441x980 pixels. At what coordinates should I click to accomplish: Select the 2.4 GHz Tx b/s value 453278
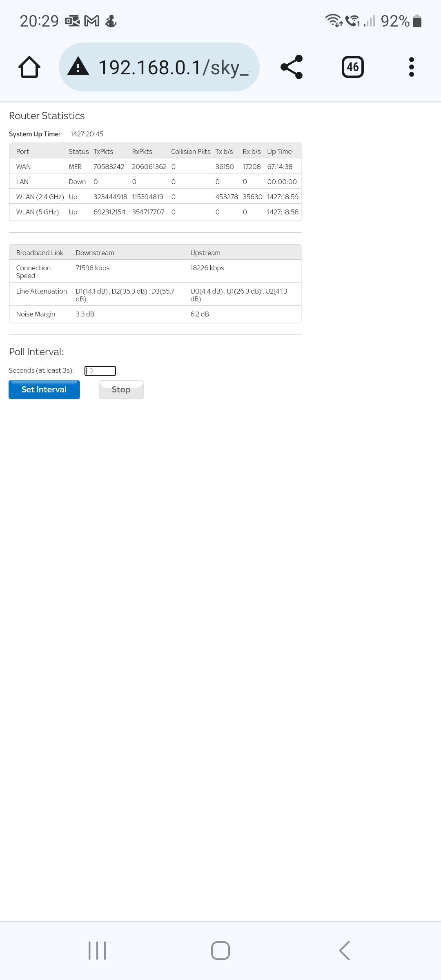pyautogui.click(x=227, y=197)
